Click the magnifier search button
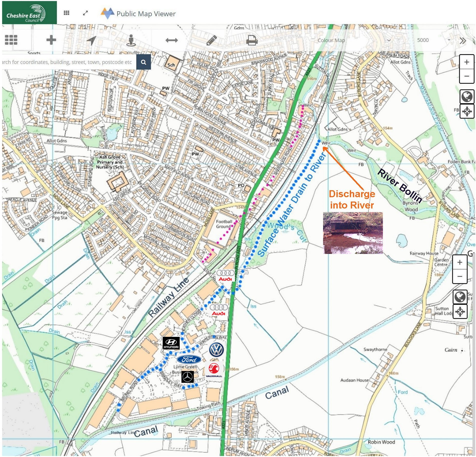 (x=143, y=62)
